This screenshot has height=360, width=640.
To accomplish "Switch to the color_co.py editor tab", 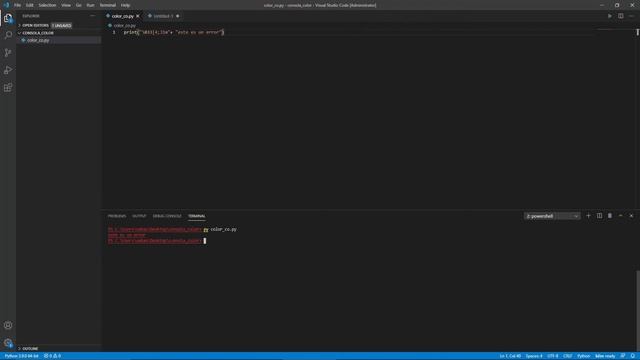I will pos(122,16).
